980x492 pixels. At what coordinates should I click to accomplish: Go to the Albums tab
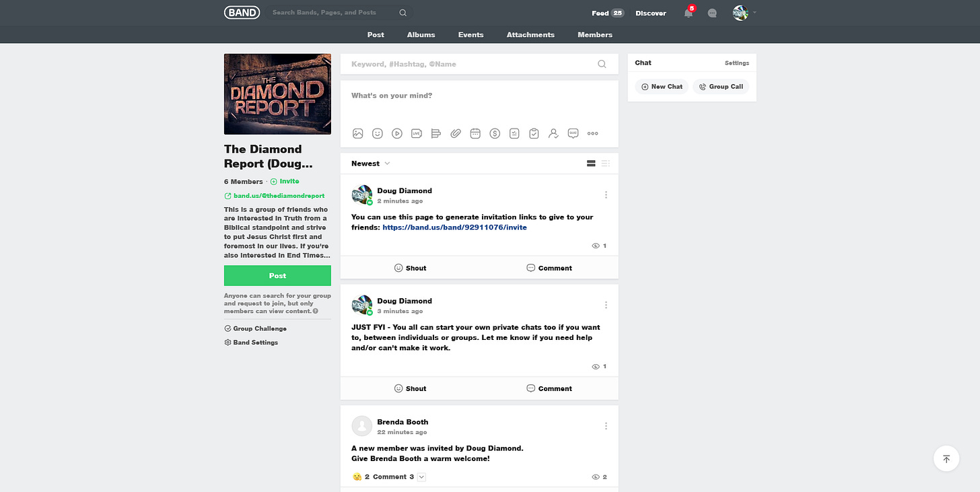(x=421, y=35)
